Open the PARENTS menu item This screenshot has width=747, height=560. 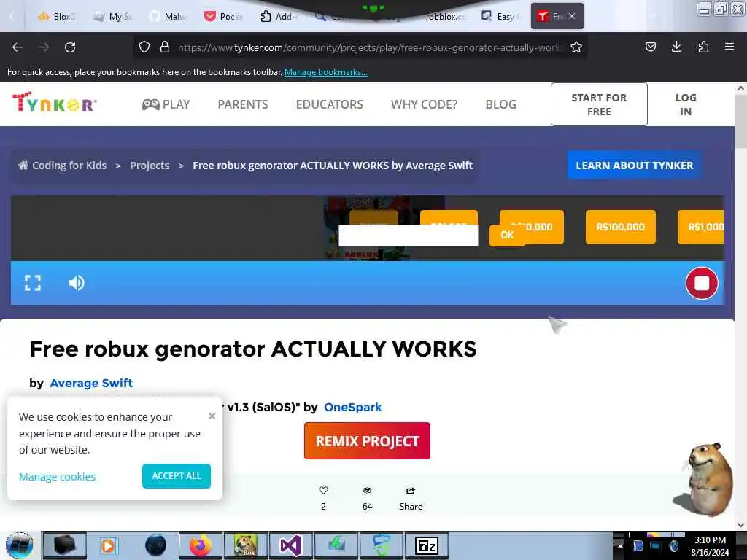[243, 104]
